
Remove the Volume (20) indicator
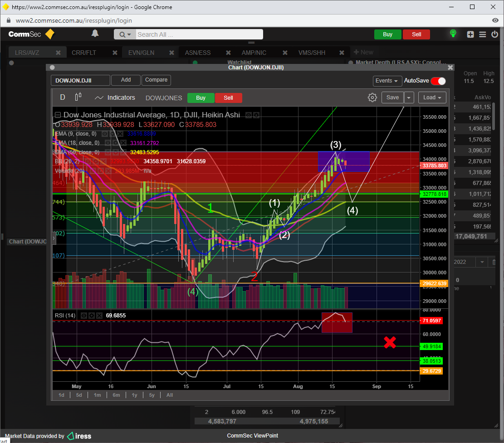click(x=108, y=171)
